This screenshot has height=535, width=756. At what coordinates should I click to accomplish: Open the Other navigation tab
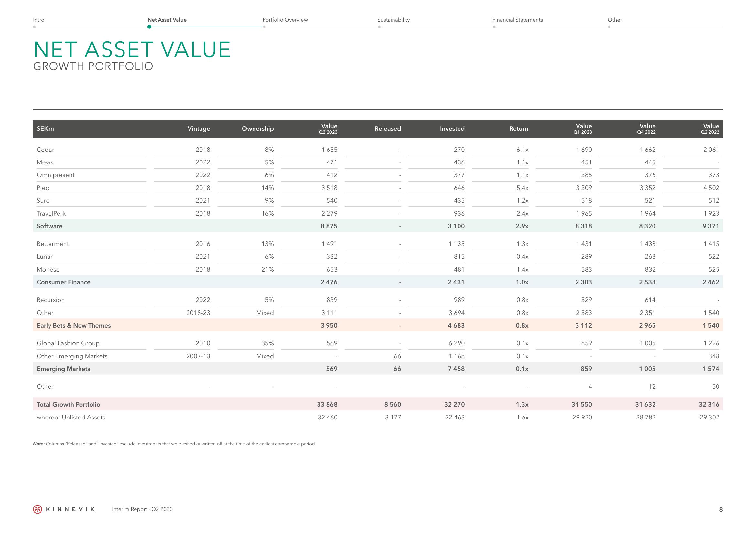pyautogui.click(x=615, y=20)
